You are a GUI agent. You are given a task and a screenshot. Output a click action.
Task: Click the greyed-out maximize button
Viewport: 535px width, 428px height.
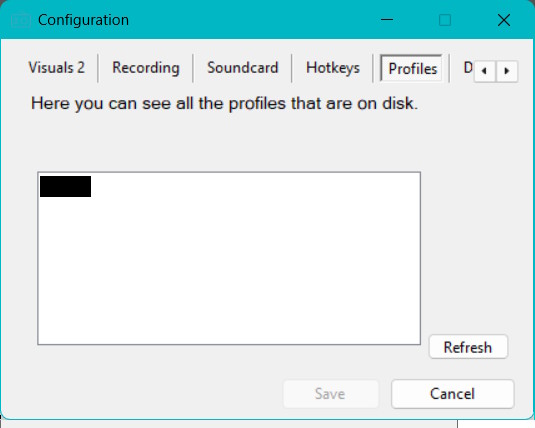coord(445,20)
